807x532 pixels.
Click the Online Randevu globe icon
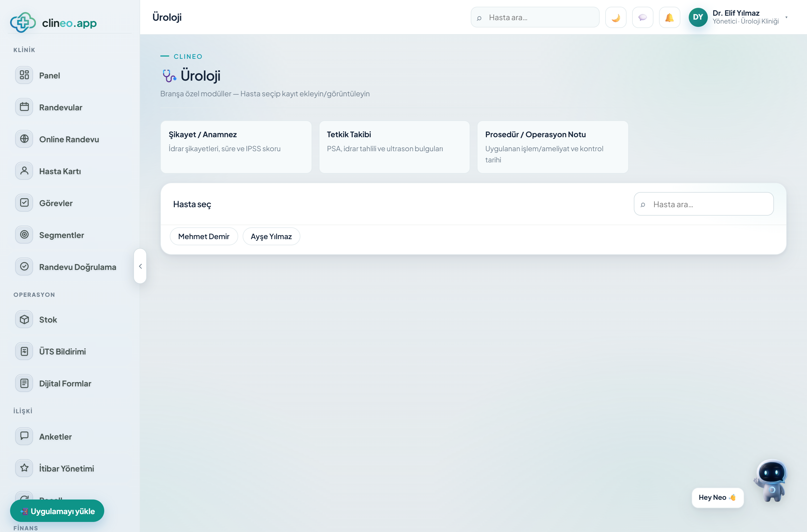click(24, 139)
